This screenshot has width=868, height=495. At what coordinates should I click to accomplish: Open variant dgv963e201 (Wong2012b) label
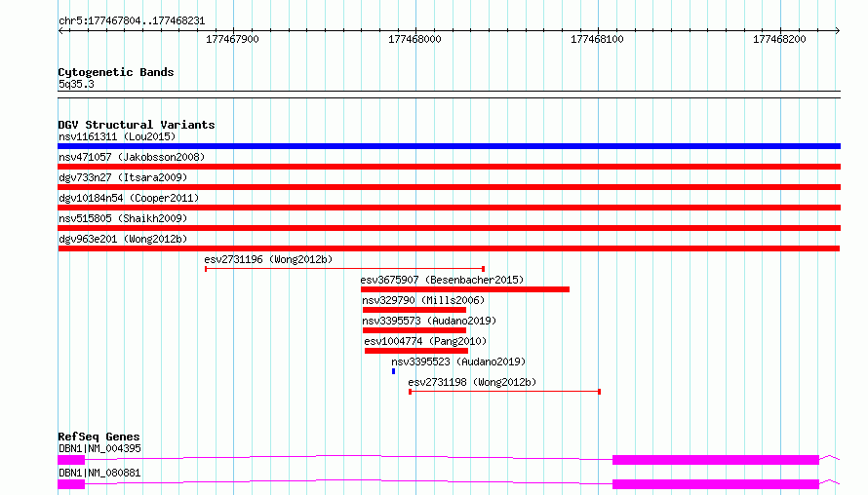pyautogui.click(x=123, y=239)
